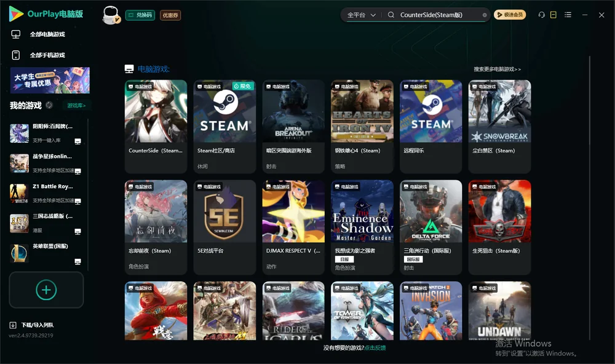The width and height of the screenshot is (615, 364).
Task: Click the magnifier search icon
Action: coord(391,15)
